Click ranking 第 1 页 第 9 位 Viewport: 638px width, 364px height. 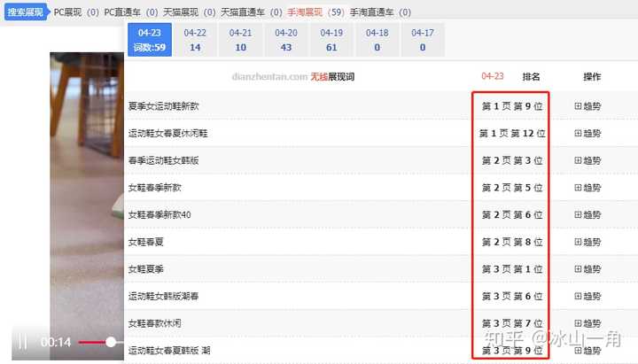coord(512,106)
